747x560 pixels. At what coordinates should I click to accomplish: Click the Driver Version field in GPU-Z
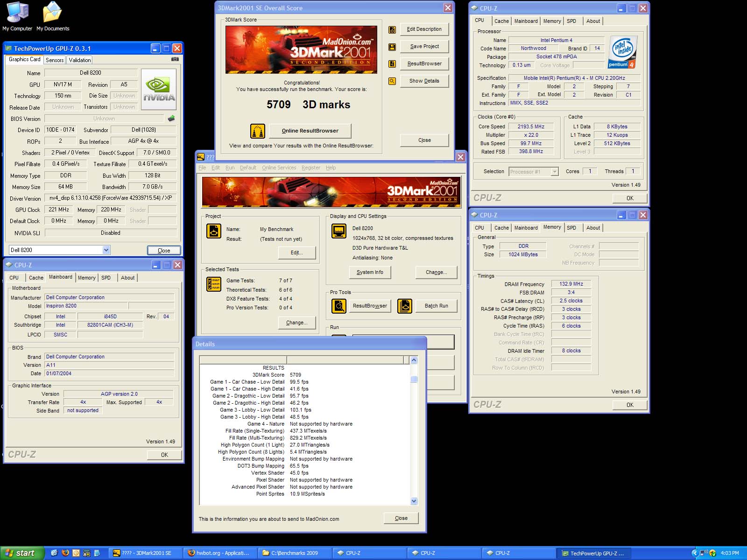(111, 198)
